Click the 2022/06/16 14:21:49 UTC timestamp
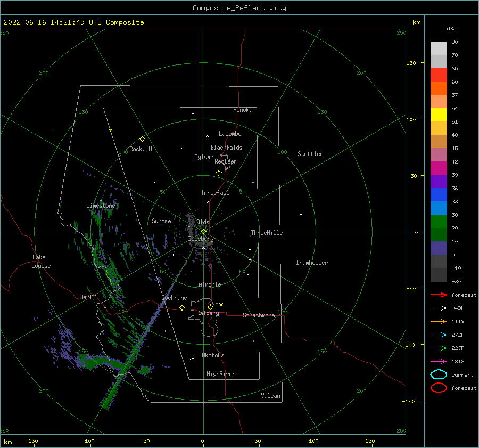Image resolution: width=479 pixels, height=448 pixels. (53, 22)
